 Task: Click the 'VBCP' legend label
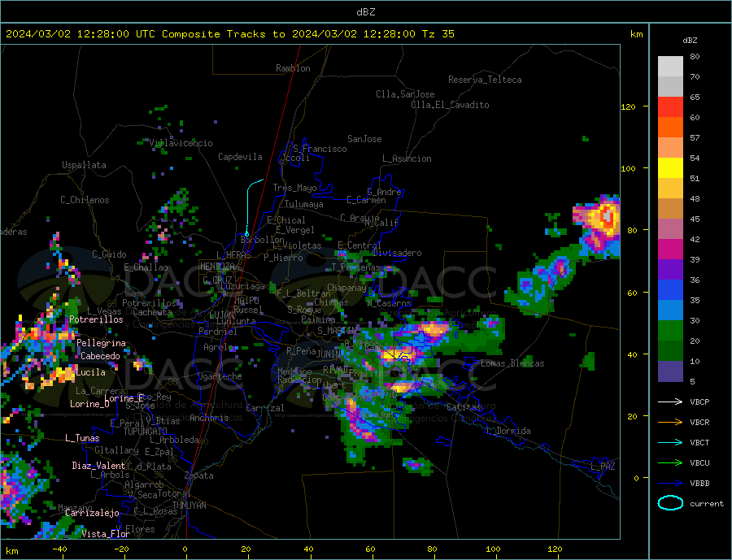699,402
